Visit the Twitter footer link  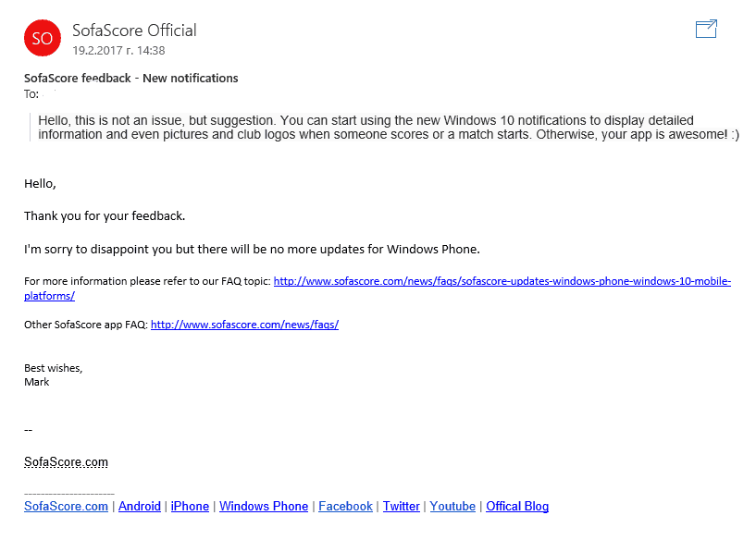point(402,507)
